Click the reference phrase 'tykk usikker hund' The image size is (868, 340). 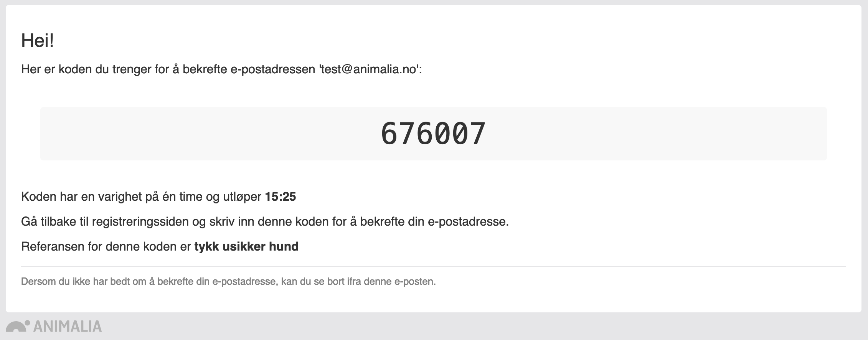246,246
